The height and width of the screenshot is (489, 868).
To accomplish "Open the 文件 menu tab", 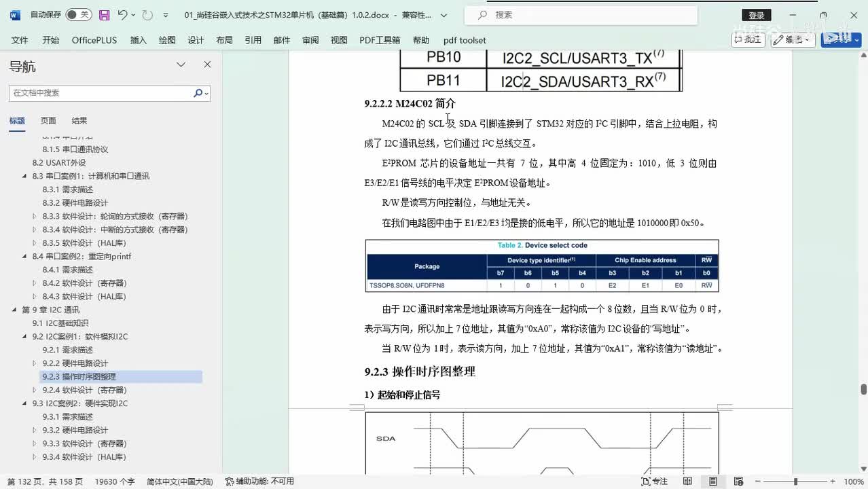I will coord(20,40).
